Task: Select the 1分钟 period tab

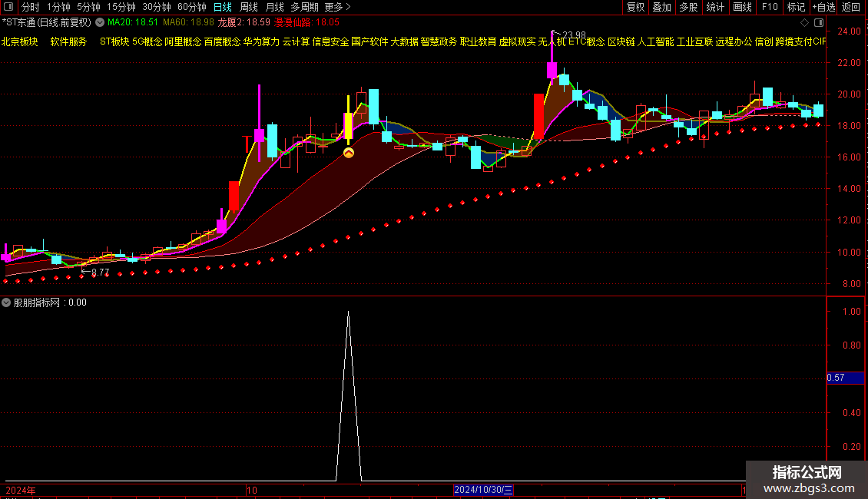Action: [x=58, y=7]
